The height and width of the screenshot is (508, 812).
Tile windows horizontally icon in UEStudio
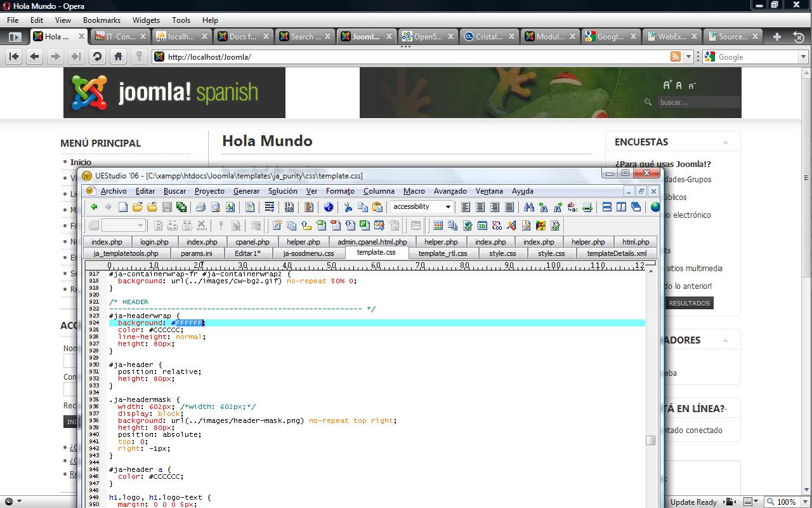(606, 207)
